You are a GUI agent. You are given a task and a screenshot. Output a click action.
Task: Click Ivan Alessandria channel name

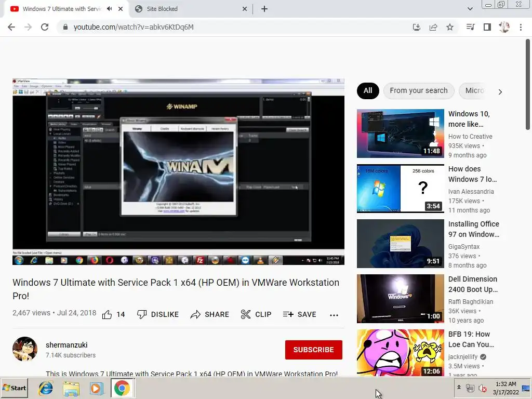pos(471,191)
